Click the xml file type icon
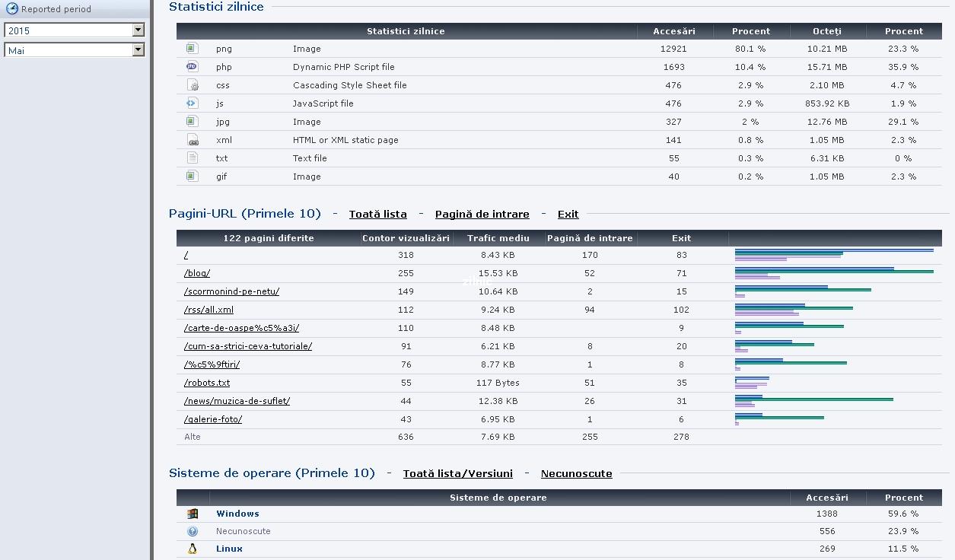Viewport: 955px width, 560px height. [193, 139]
